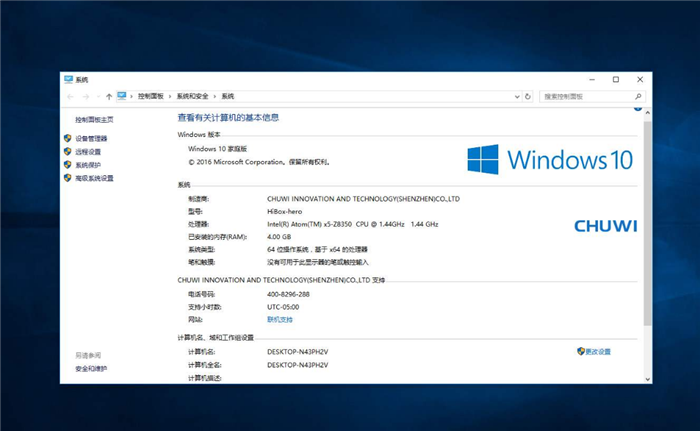
Task: Select the 系统 breadcrumb
Action: click(228, 96)
